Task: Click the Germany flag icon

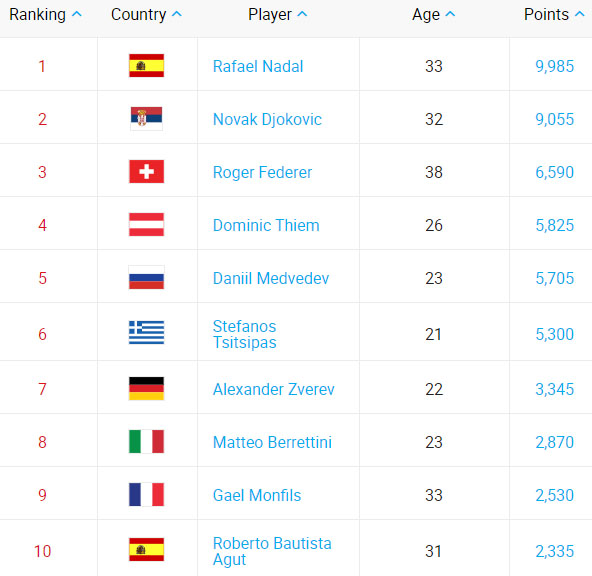Action: (x=146, y=388)
